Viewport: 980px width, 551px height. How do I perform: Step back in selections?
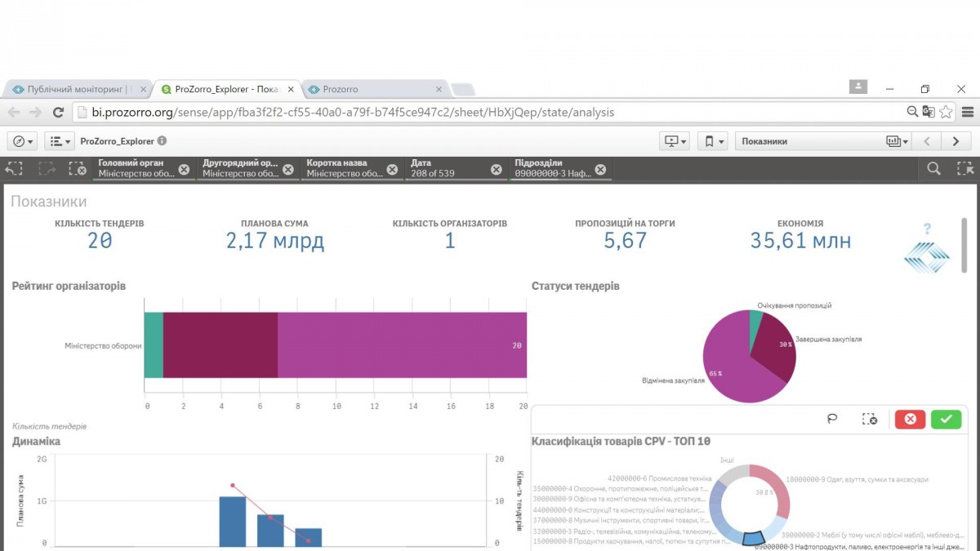click(15, 169)
